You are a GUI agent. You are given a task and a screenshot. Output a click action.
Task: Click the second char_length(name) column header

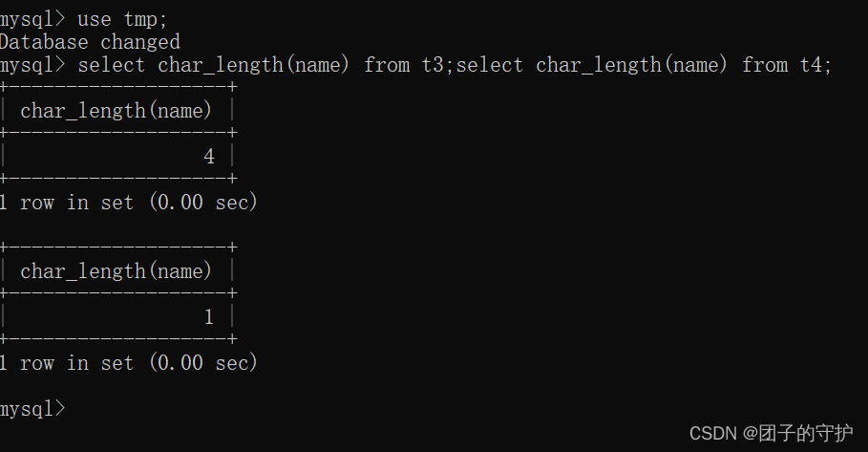(x=116, y=271)
